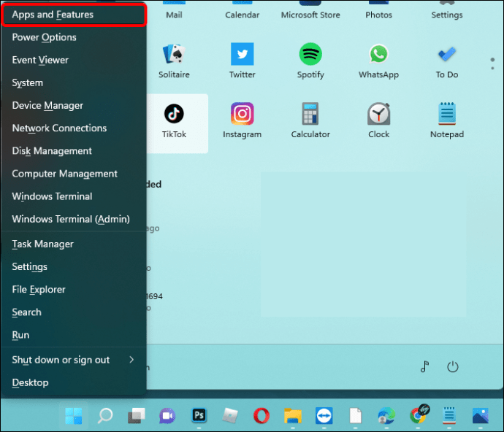The image size is (504, 432).
Task: Click the Microsoft Store label
Action: (310, 15)
